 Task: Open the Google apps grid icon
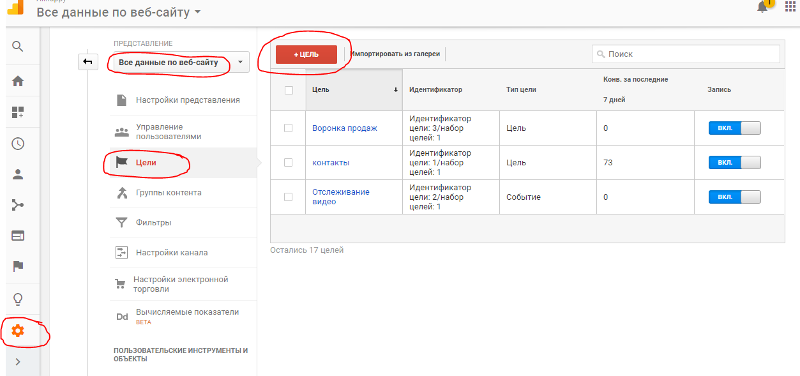tap(790, 6)
